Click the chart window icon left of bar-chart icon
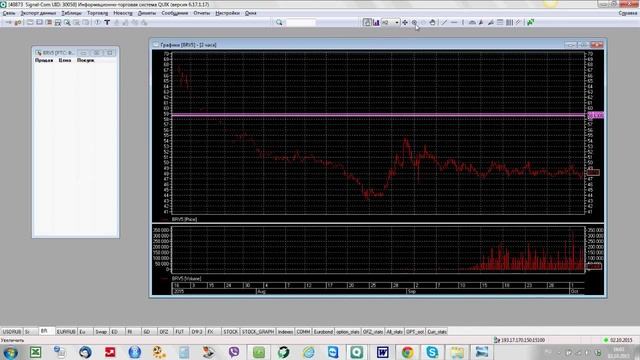The width and height of the screenshot is (640, 360). point(367,22)
